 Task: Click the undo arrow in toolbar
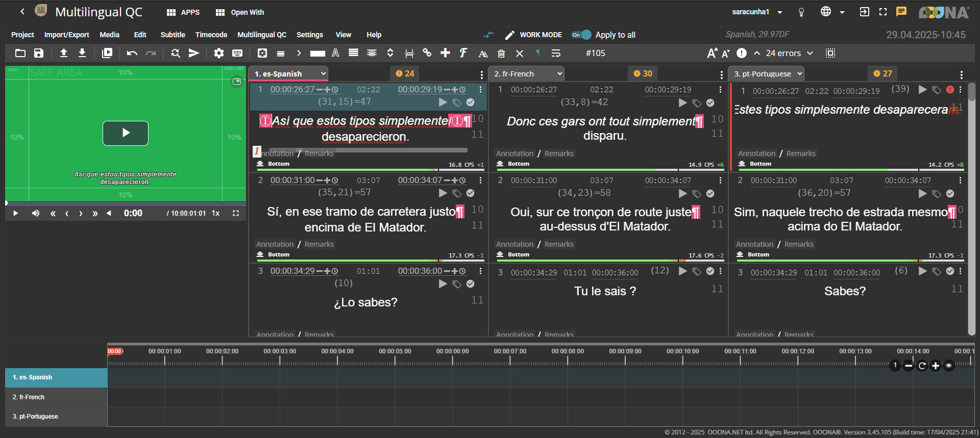[x=132, y=53]
